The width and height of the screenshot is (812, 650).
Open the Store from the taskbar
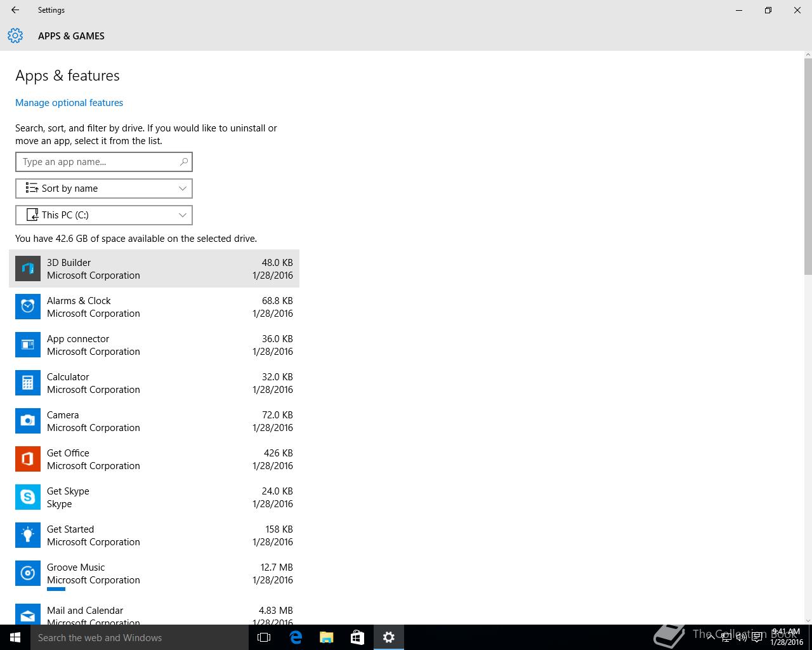358,637
